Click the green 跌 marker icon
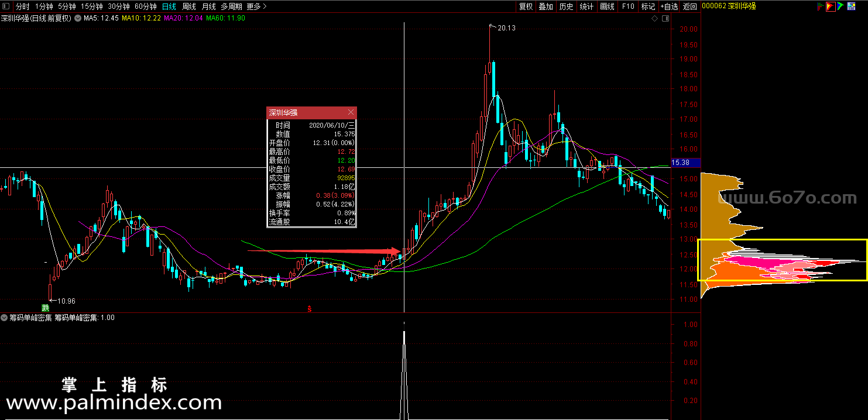 point(45,308)
